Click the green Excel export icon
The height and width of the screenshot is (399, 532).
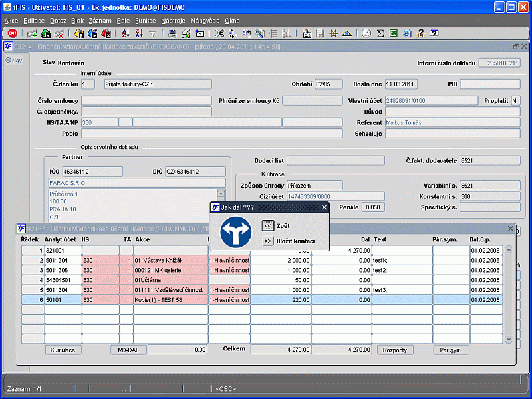coord(393,33)
